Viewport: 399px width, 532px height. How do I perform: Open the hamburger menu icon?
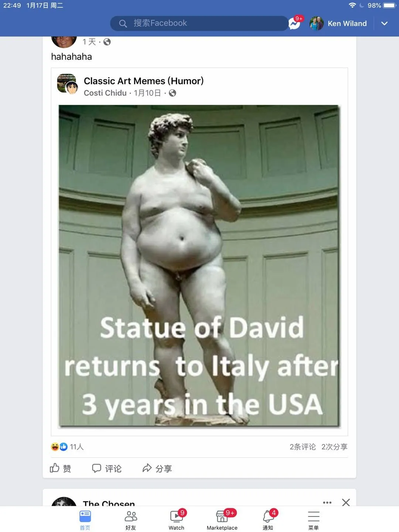click(314, 520)
